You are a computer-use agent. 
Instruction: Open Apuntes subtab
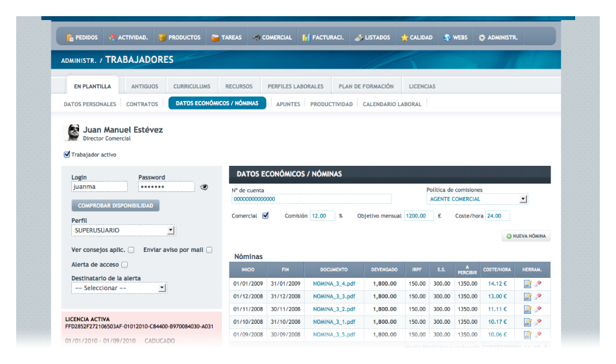click(288, 104)
